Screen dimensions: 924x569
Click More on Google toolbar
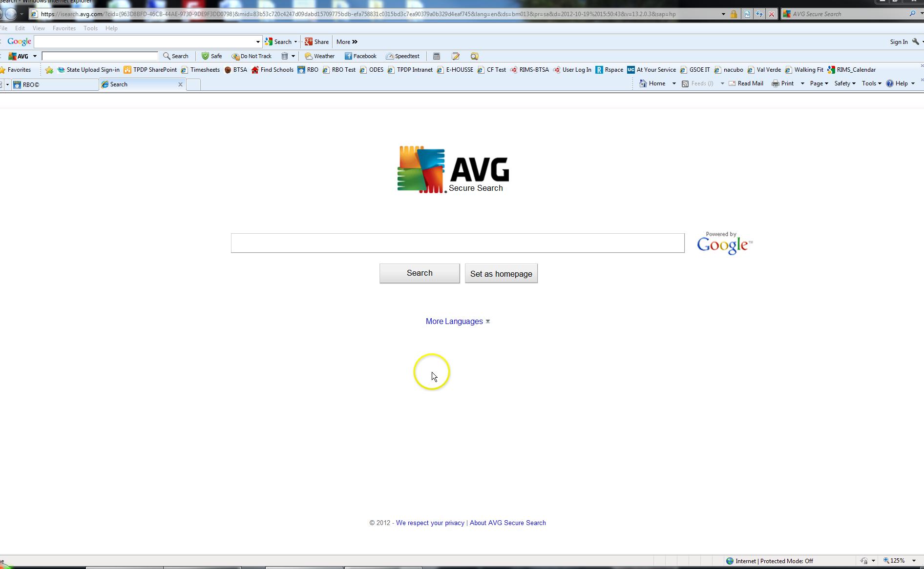[x=347, y=42]
